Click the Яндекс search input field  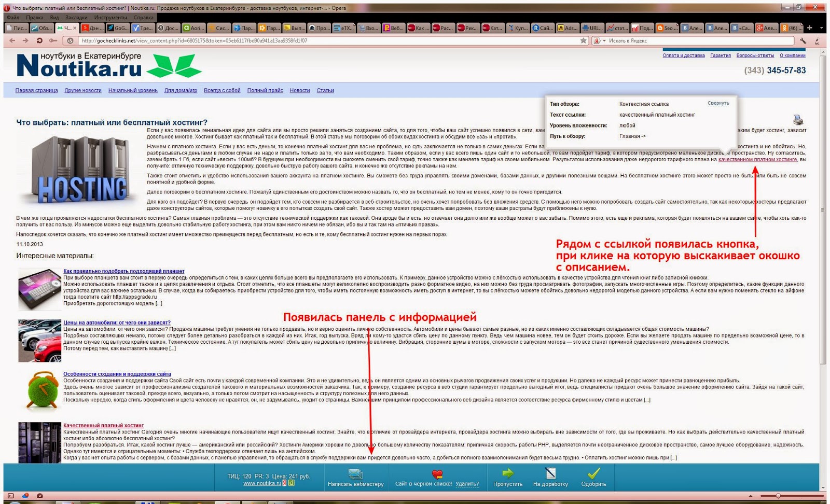(x=695, y=40)
